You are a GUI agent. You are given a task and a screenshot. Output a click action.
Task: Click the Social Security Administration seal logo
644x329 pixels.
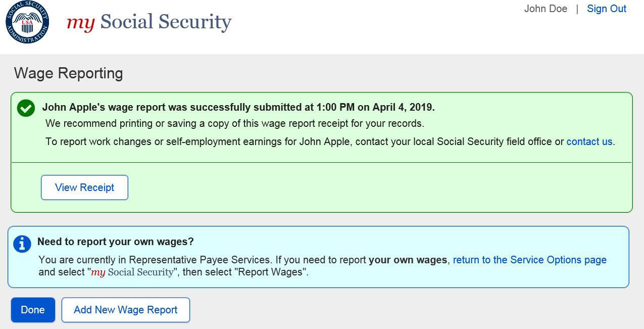coord(27,22)
